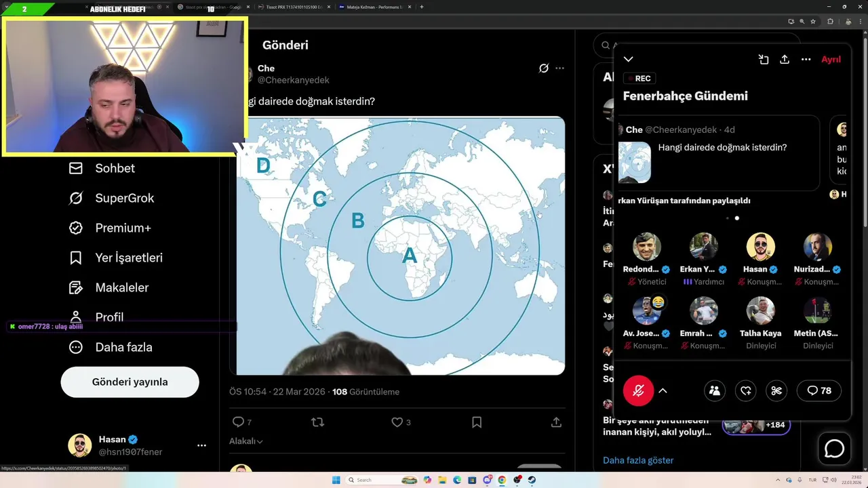This screenshot has height=488, width=868.
Task: Open Erkan Y... co-host avatar
Action: 703,247
